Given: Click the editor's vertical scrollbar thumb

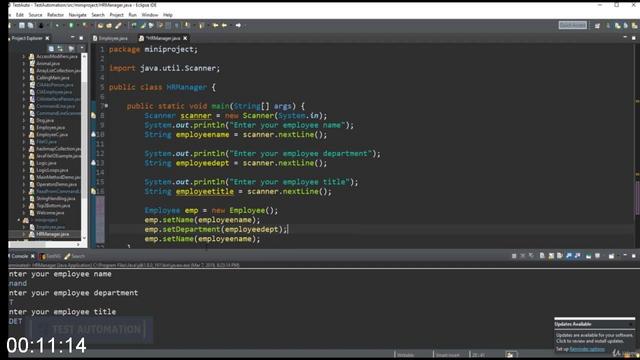Looking at the screenshot, I should [637, 198].
